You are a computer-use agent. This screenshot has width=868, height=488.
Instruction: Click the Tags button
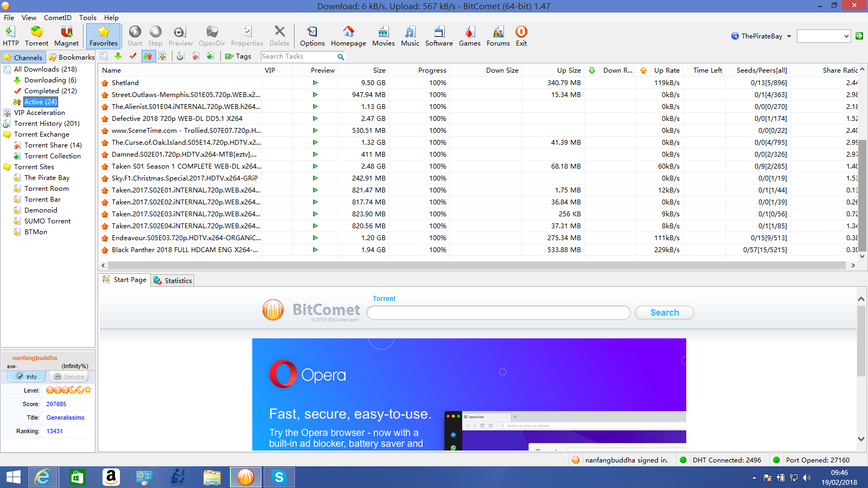(x=238, y=56)
